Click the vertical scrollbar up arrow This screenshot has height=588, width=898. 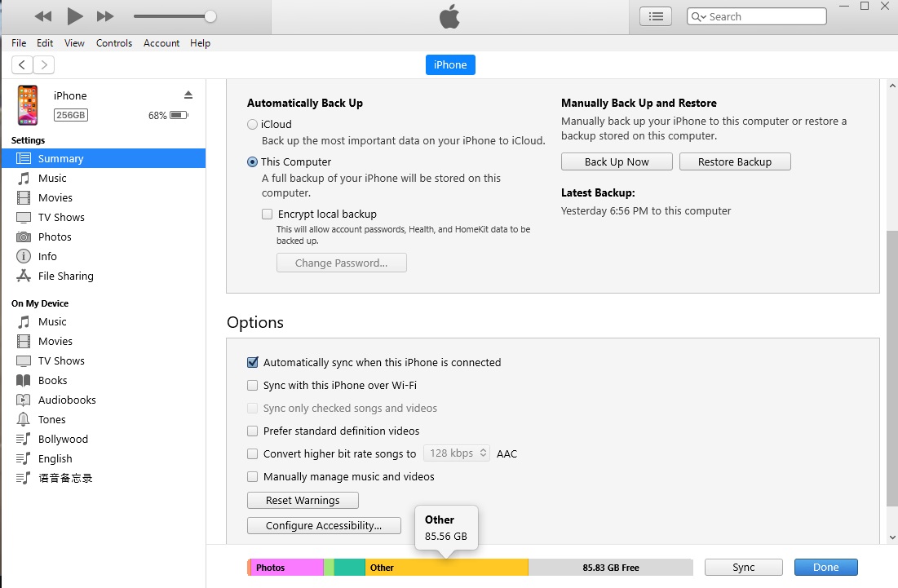pos(892,86)
